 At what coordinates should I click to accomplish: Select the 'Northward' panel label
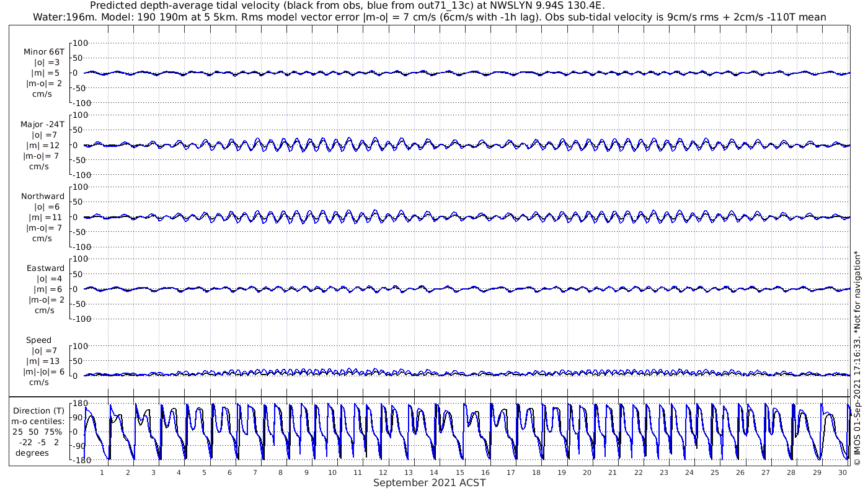(43, 196)
